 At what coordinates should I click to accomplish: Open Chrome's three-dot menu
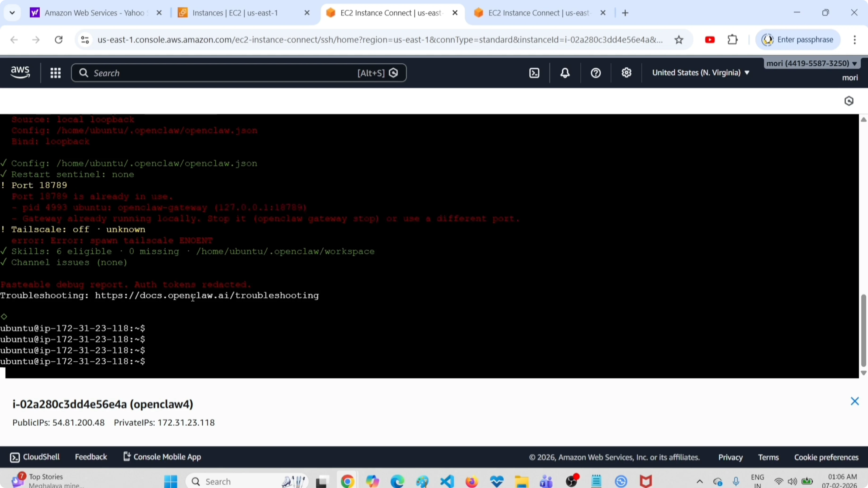click(x=855, y=39)
